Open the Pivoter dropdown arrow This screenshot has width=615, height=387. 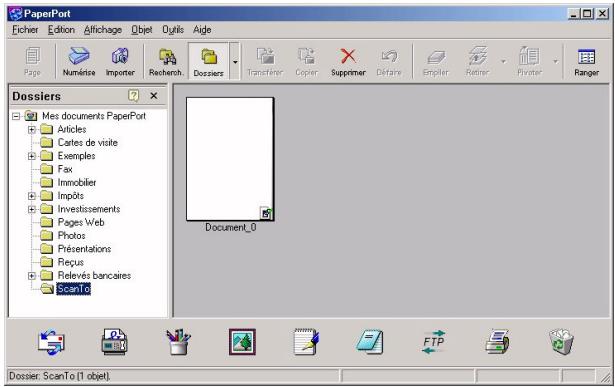[555, 62]
